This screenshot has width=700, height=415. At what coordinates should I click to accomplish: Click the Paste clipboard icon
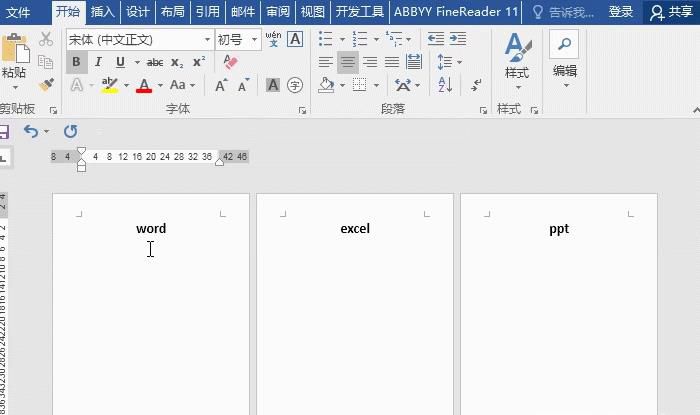[15, 48]
